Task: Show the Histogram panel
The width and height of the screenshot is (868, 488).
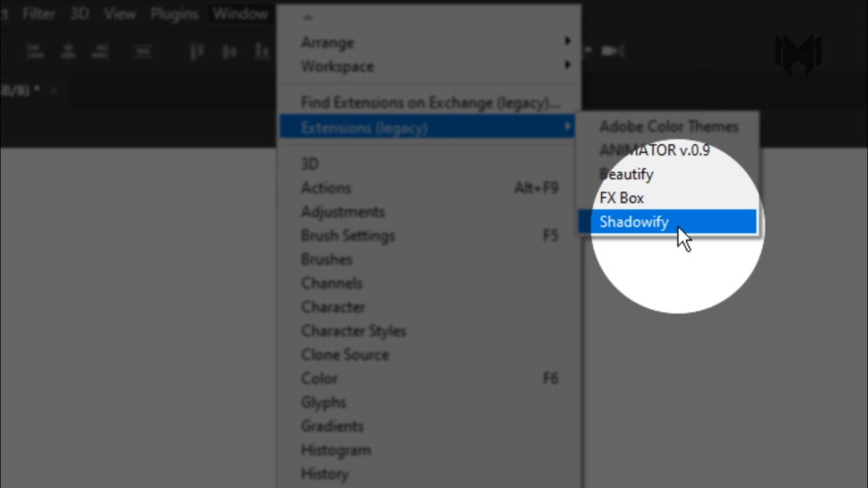Action: coord(429,449)
